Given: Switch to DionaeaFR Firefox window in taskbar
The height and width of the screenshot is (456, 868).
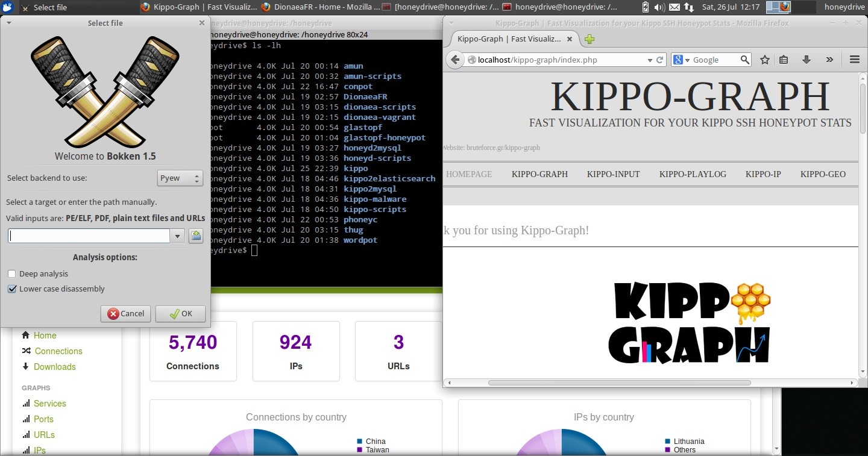Looking at the screenshot, I should coord(320,7).
